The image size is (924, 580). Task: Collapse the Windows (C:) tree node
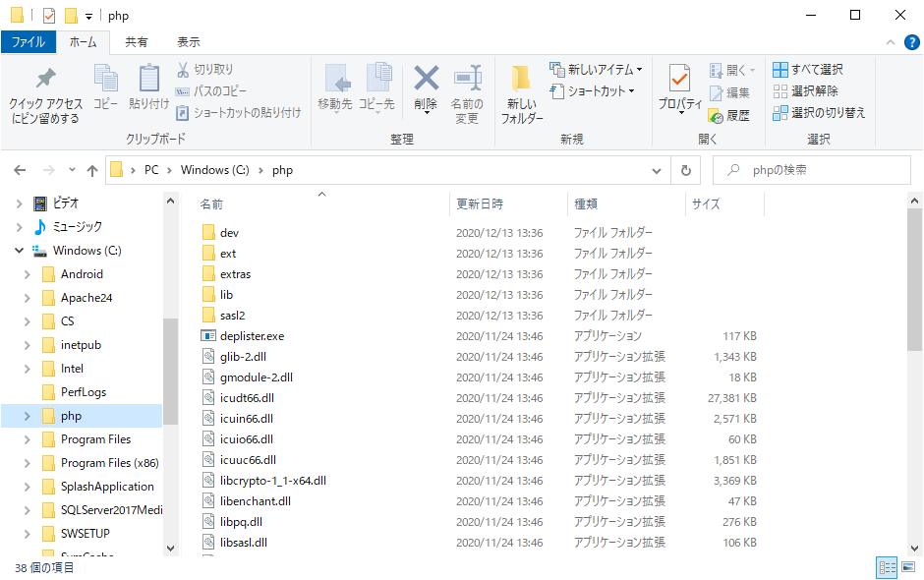[x=20, y=251]
